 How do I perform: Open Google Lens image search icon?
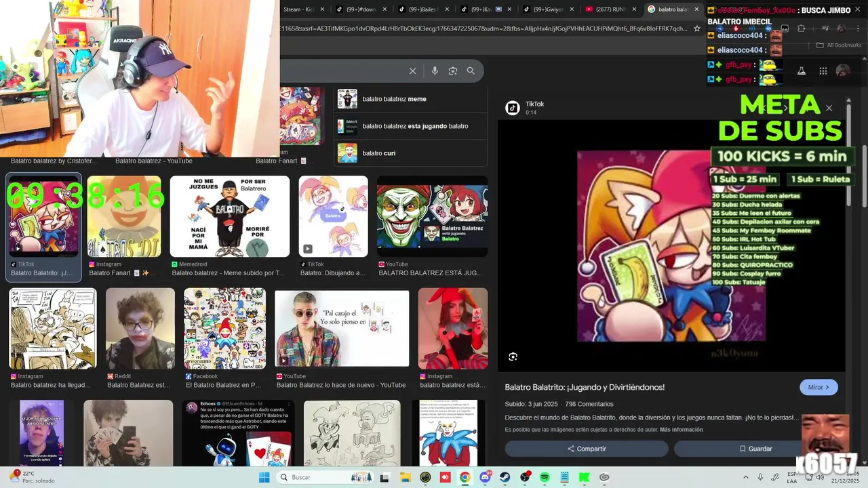click(x=453, y=71)
